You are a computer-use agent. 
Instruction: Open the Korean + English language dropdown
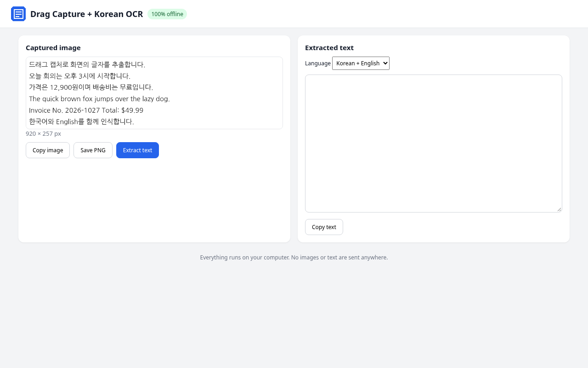point(361,63)
